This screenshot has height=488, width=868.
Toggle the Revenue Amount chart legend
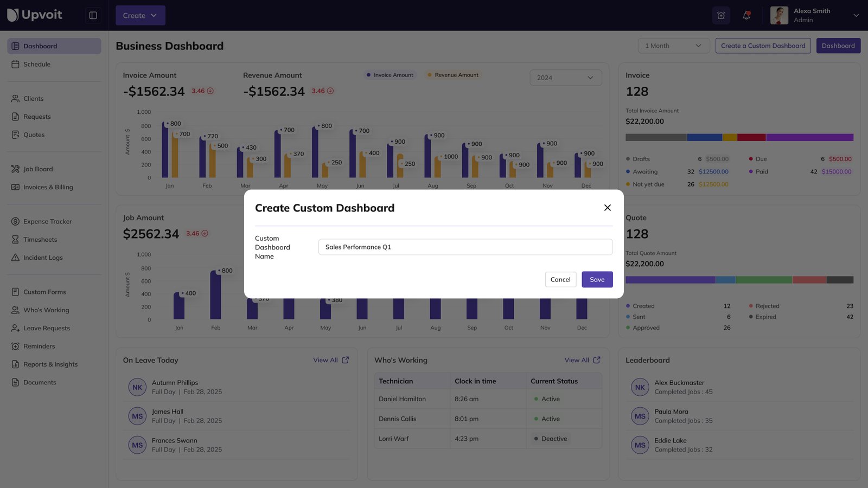(x=452, y=75)
